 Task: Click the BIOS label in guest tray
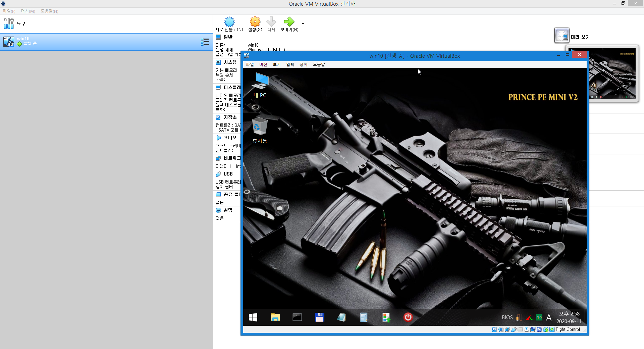coord(507,317)
